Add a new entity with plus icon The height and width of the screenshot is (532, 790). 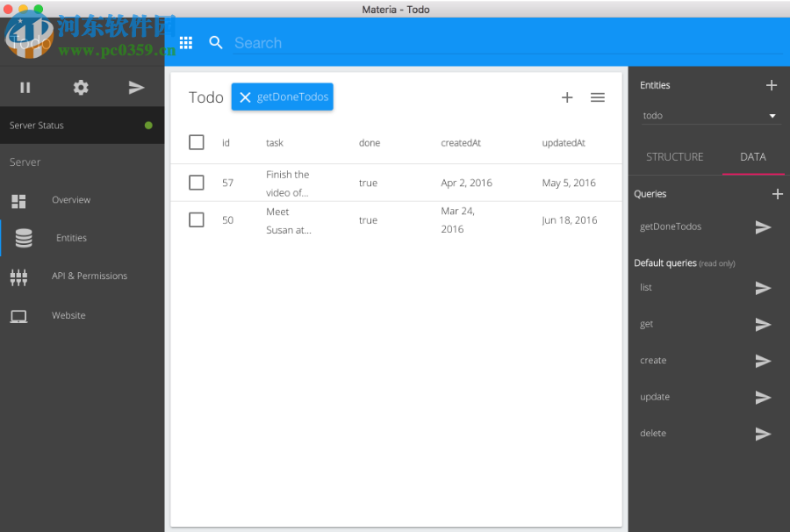tap(772, 85)
